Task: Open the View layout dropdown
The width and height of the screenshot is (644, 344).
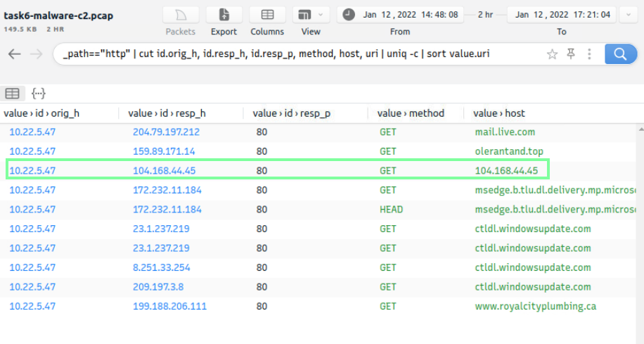Action: click(311, 15)
